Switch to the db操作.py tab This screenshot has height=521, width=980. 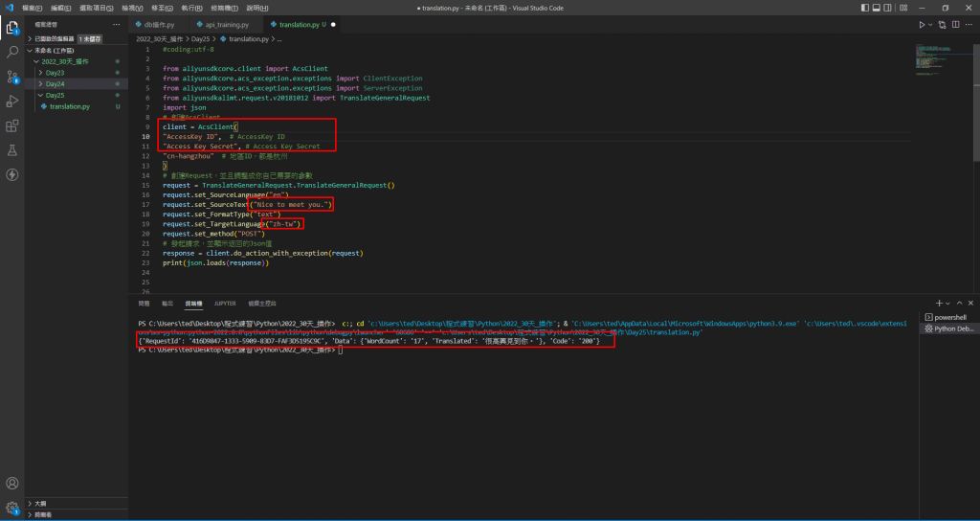tap(158, 24)
